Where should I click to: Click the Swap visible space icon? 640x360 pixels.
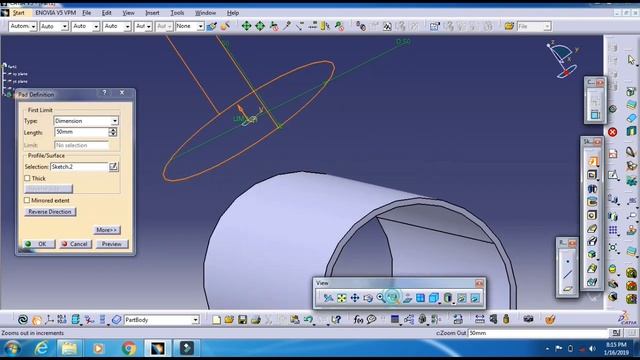[475, 298]
